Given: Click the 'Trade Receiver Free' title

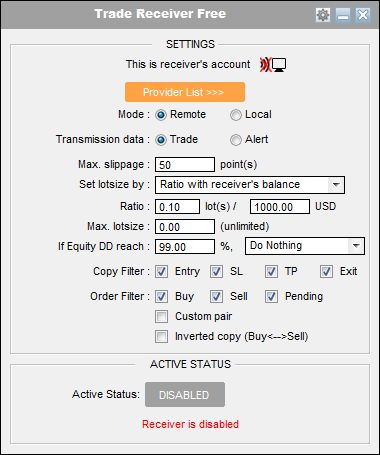Looking at the screenshot, I should coord(160,14).
